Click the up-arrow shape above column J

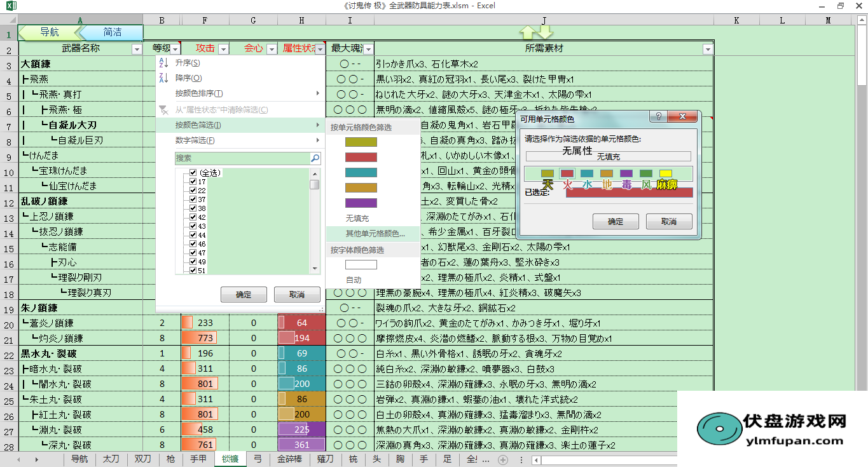[x=528, y=32]
